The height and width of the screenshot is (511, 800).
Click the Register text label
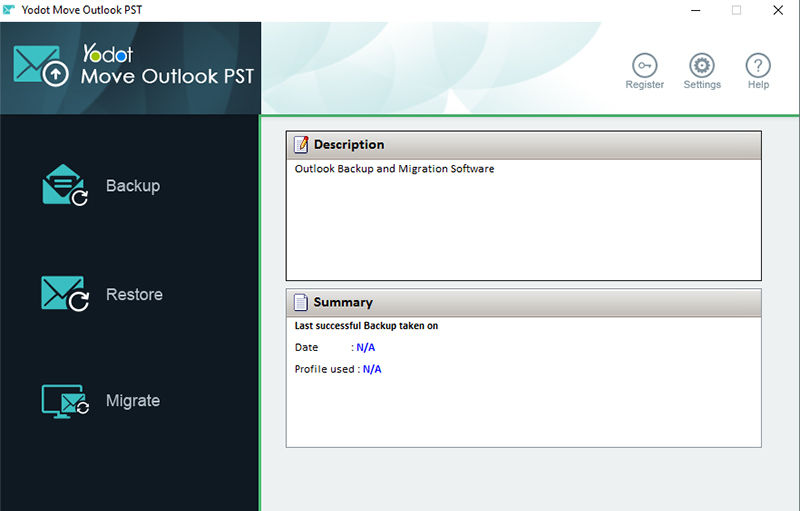coord(644,85)
